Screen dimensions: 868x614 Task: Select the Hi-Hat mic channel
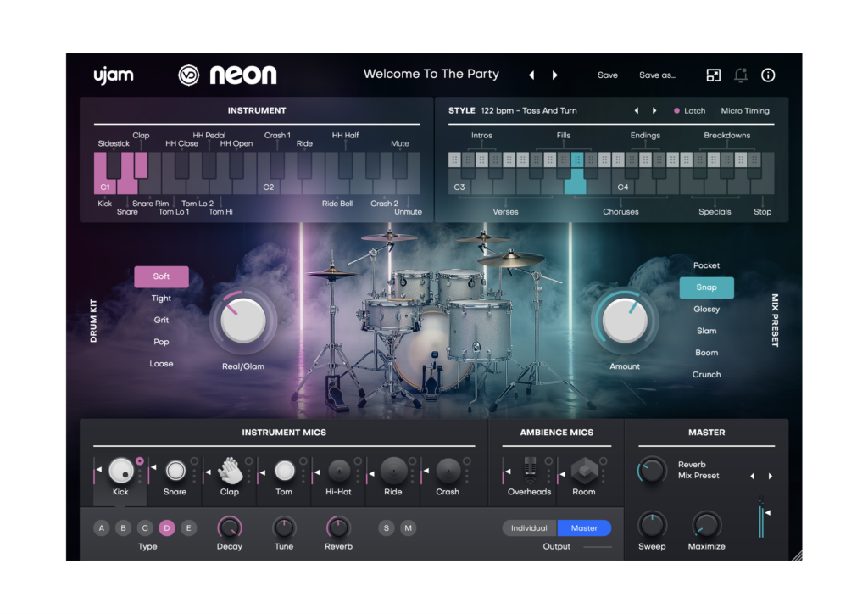point(339,471)
